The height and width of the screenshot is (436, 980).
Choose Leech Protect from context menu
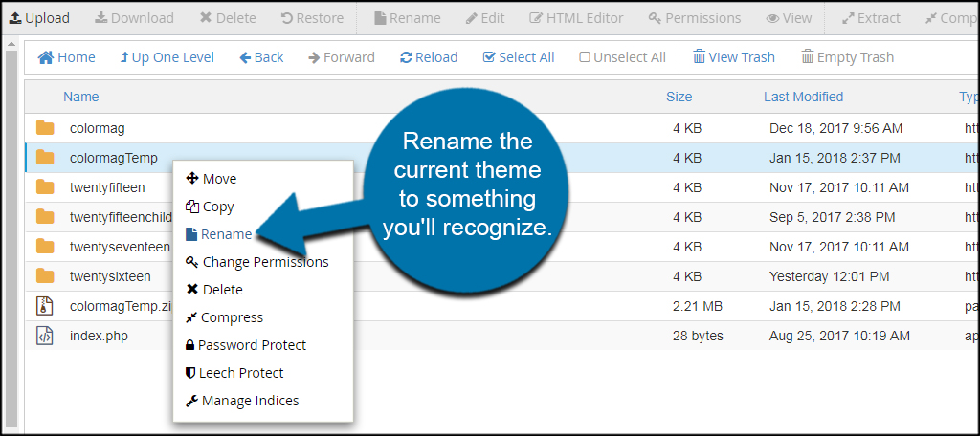coord(235,373)
